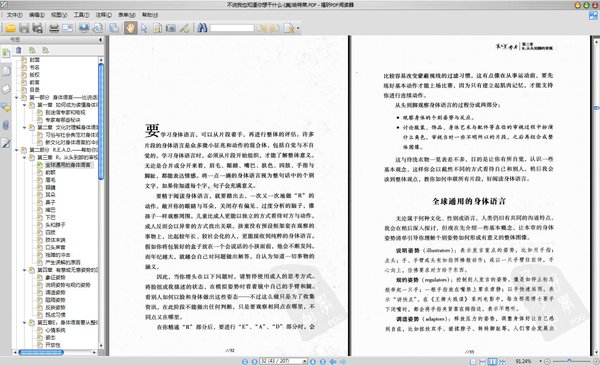Screen dimensions: 600x366
Task: Open the Signatures pen sidebar icon
Action: tap(6, 143)
